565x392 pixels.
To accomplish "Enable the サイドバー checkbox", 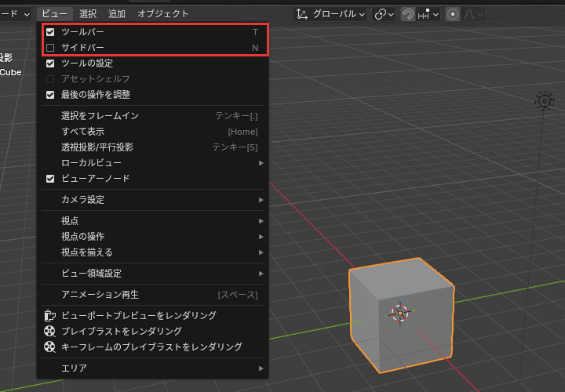I will tap(50, 48).
